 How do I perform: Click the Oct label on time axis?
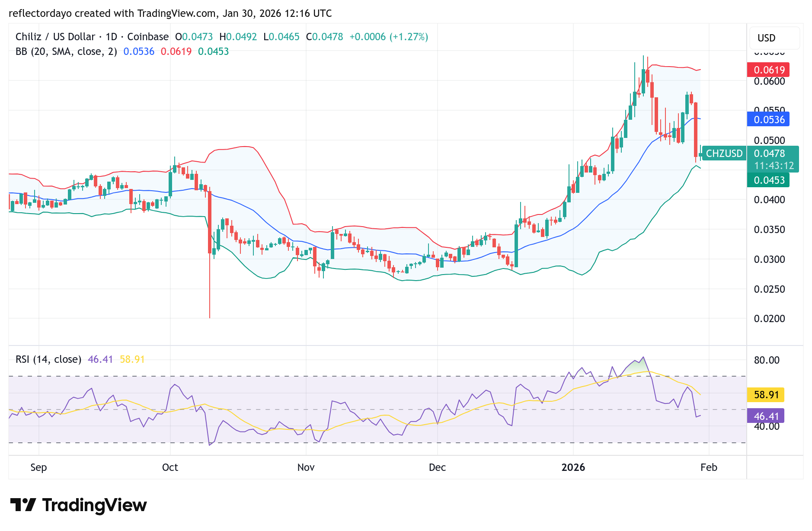(x=170, y=467)
